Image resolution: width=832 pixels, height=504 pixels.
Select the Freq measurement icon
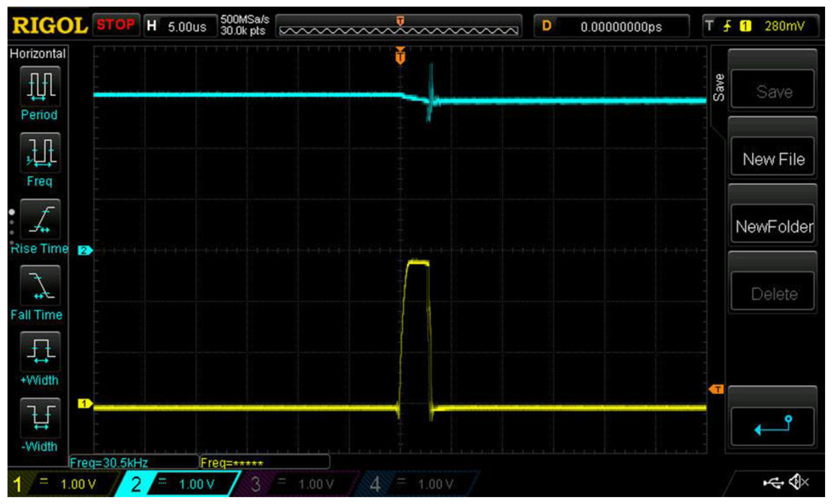click(40, 152)
